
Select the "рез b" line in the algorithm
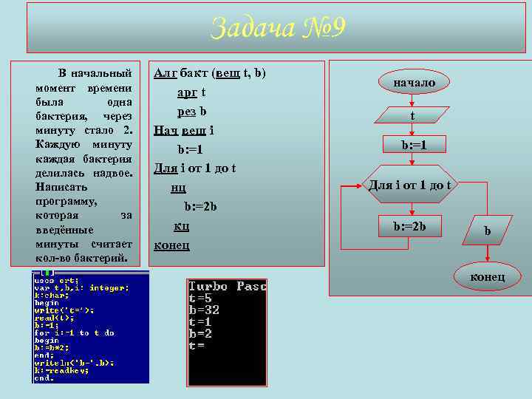tap(191, 112)
